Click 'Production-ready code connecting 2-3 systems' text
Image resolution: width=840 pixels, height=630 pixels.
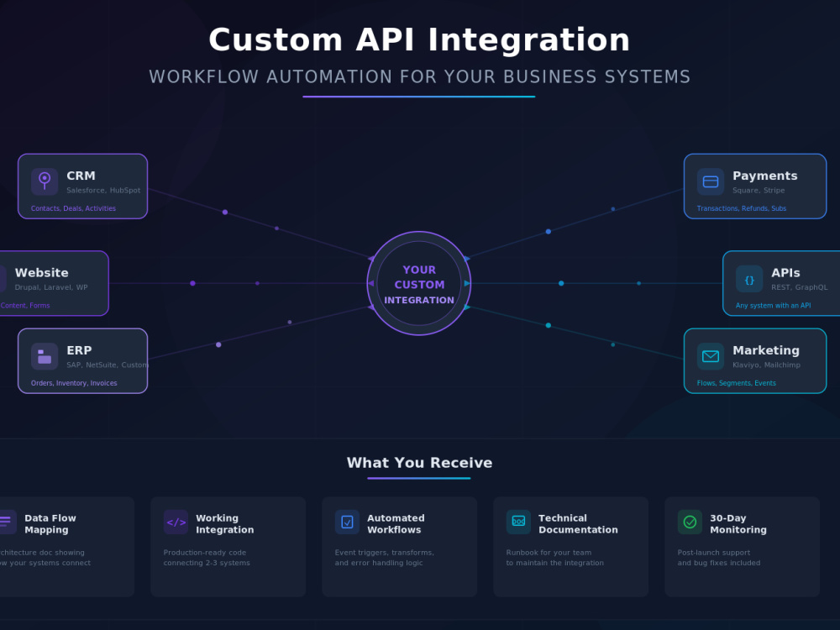point(207,558)
